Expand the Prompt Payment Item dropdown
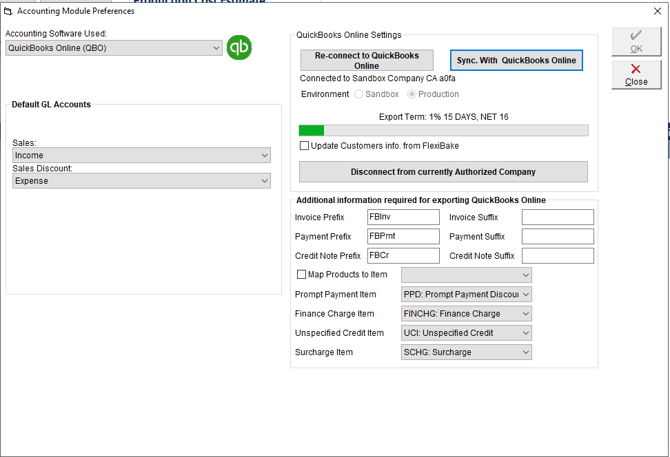The image size is (670, 457). coord(466,294)
